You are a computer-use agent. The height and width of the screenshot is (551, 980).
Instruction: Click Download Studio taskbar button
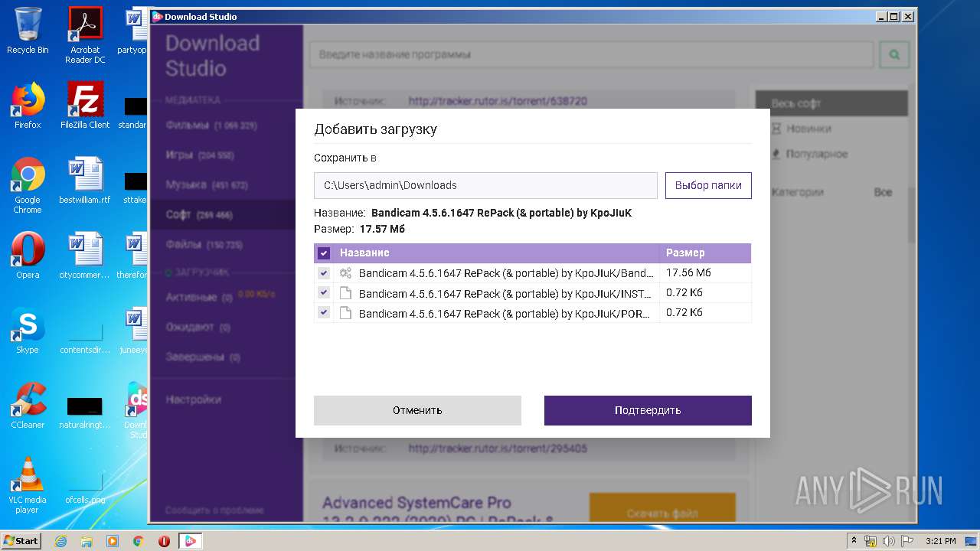191,541
